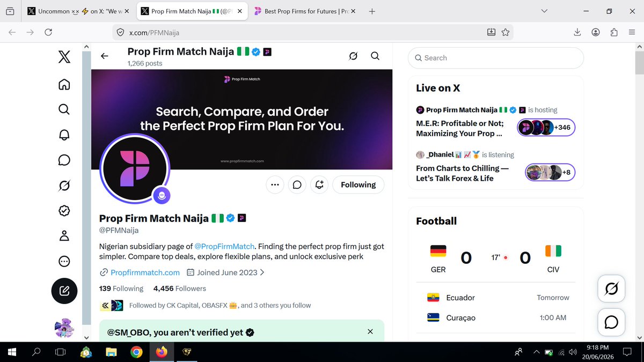The image size is (644, 362).
Task: Open Curaçao match row
Action: pos(496,317)
